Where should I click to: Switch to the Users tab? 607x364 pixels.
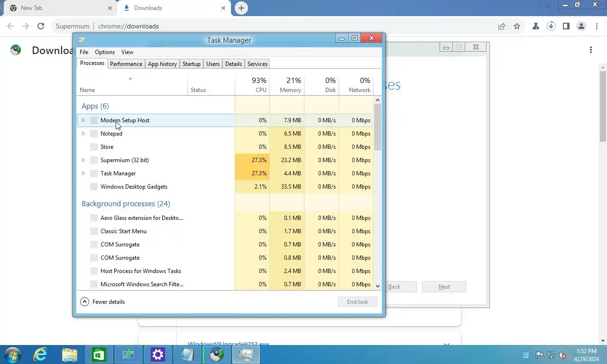click(213, 64)
